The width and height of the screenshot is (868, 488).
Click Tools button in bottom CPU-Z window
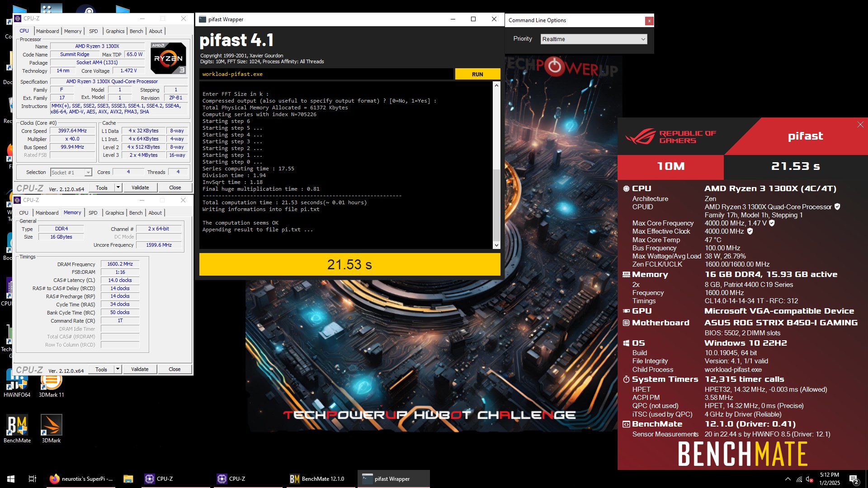101,369
